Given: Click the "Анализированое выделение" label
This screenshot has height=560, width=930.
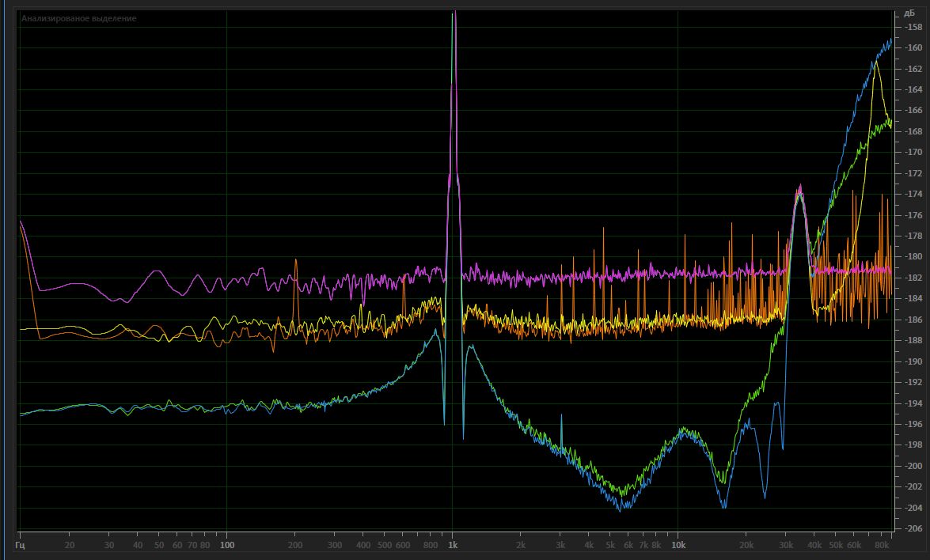Looking at the screenshot, I should click(79, 18).
